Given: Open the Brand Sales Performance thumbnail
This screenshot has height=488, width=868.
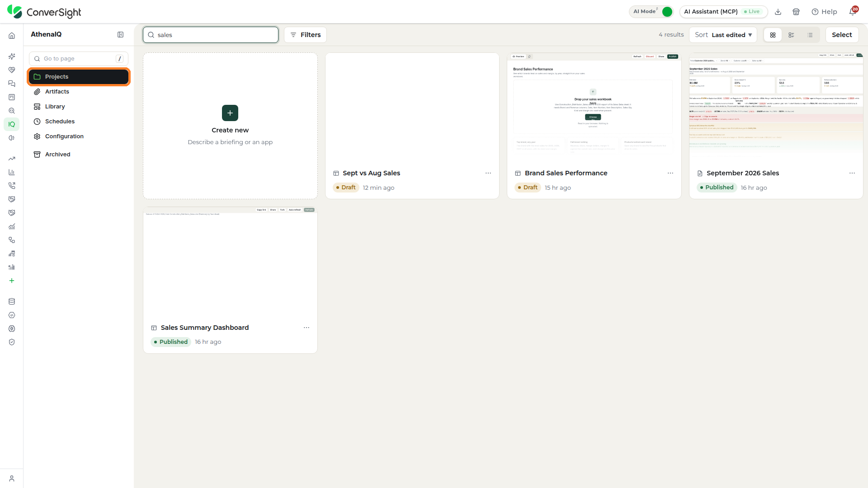Looking at the screenshot, I should [x=594, y=108].
